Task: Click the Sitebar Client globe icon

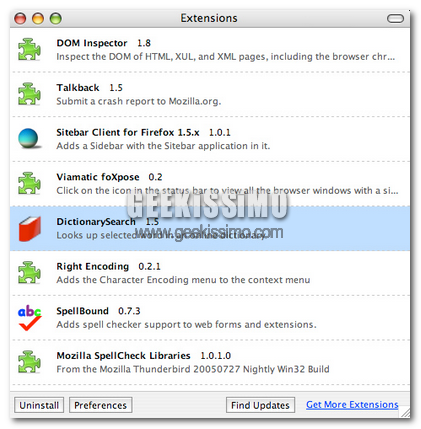Action: (x=29, y=138)
